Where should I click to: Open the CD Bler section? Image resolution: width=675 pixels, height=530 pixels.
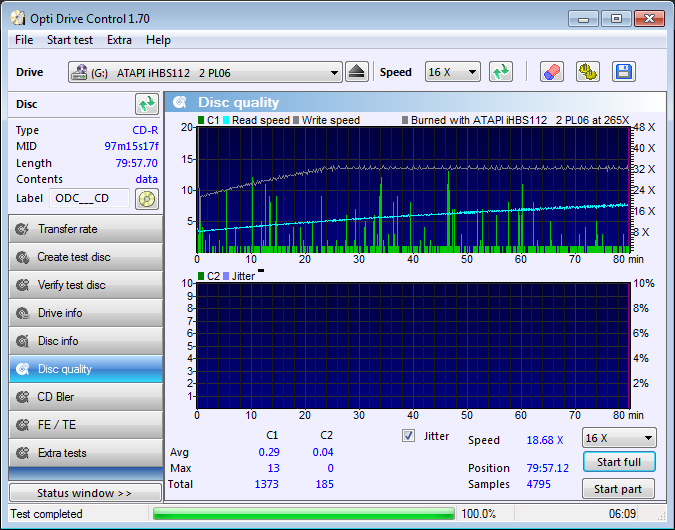[86, 397]
